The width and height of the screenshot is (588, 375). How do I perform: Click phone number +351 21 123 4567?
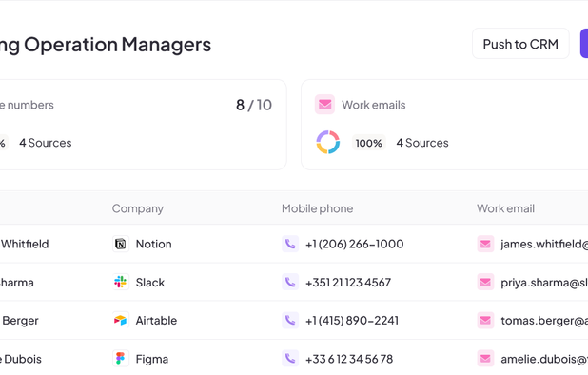(x=348, y=282)
